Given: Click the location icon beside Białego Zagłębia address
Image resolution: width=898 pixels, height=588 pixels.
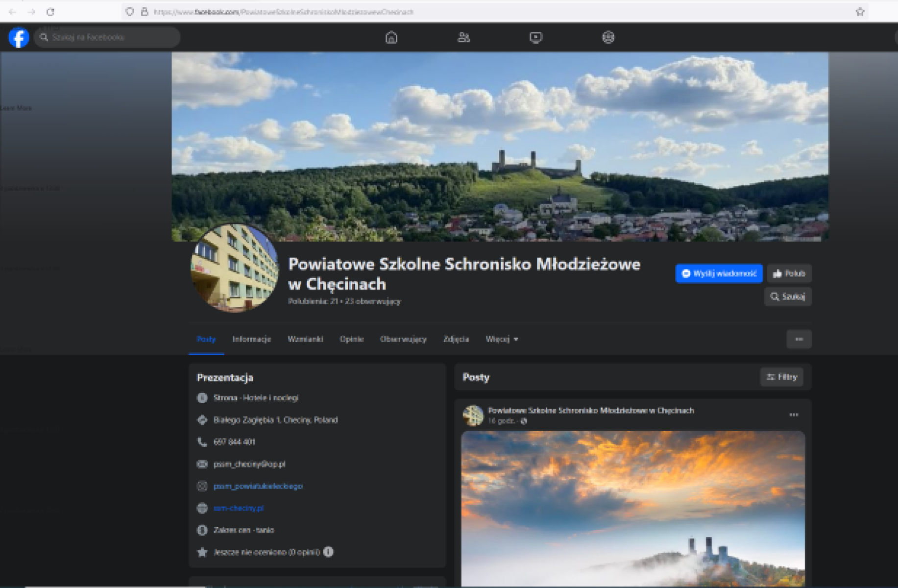Looking at the screenshot, I should [202, 420].
